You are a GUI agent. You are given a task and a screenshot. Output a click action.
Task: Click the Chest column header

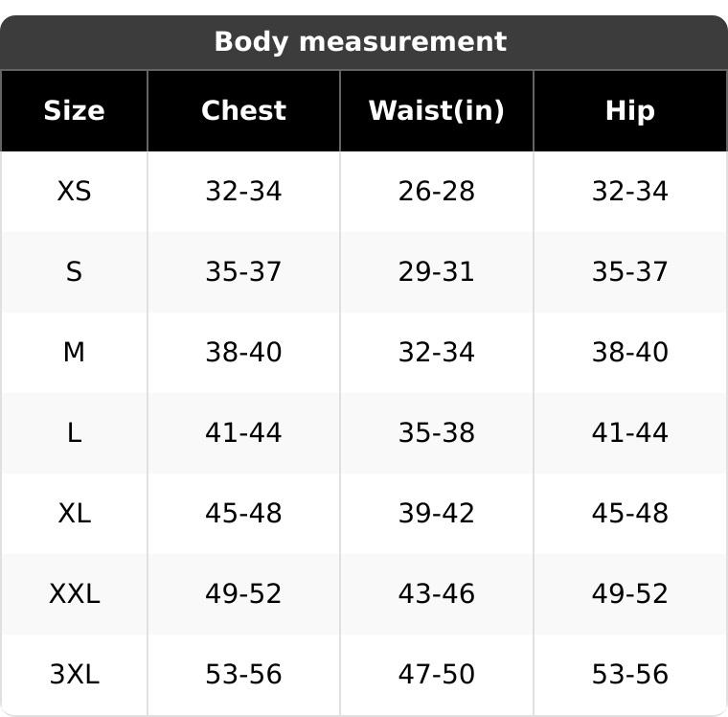[x=243, y=111]
